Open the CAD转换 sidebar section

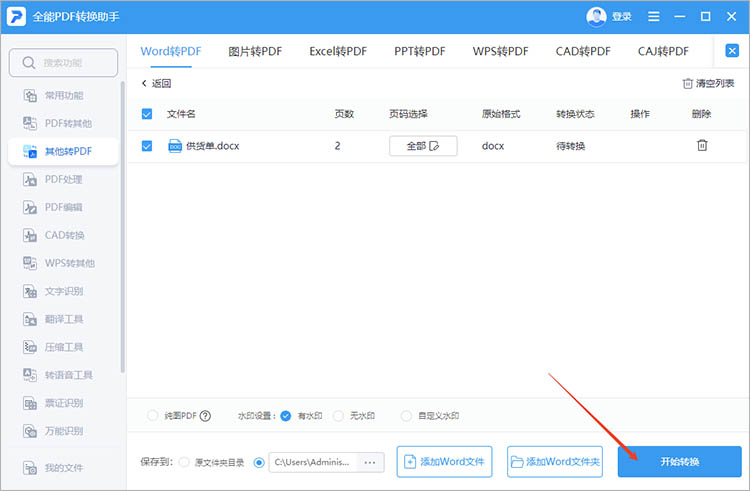pos(63,235)
